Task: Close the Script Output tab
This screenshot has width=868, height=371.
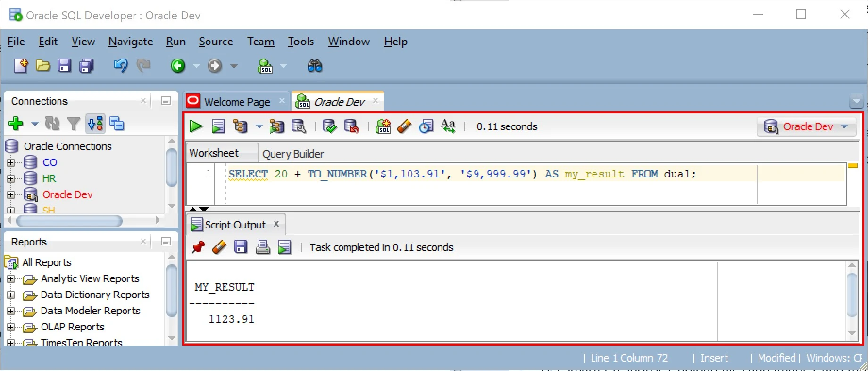Action: [276, 224]
